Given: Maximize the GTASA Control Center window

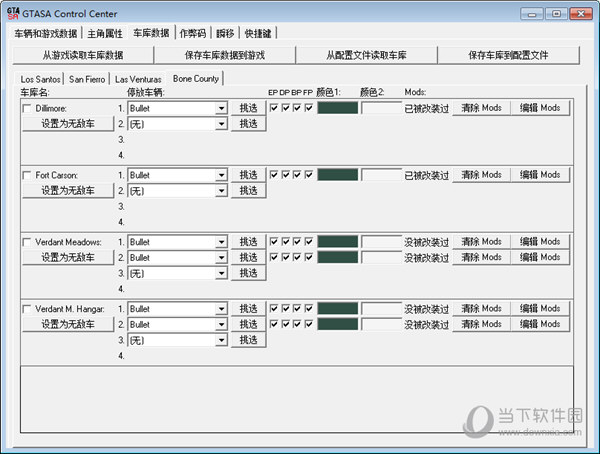Looking at the screenshot, I should click(556, 14).
